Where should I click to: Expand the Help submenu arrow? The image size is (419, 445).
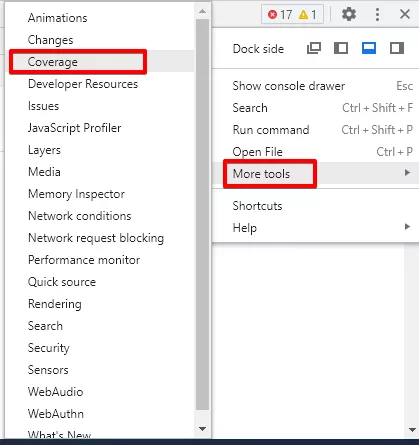[x=407, y=227]
